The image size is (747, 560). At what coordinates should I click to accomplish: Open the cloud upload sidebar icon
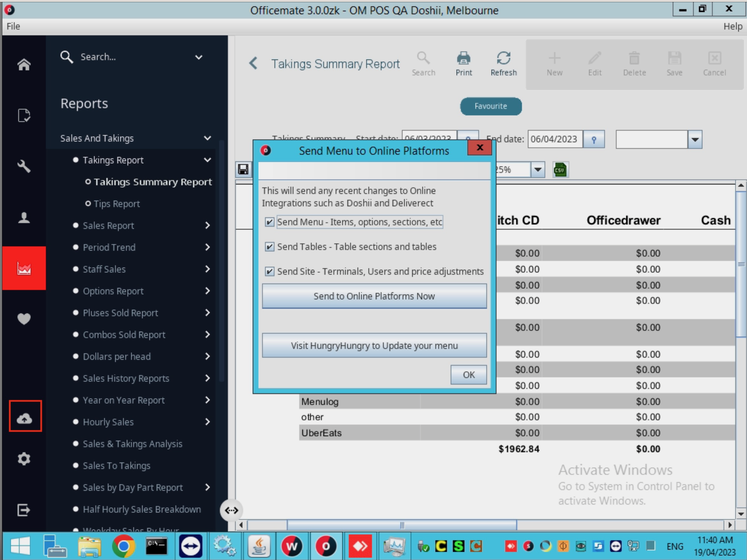click(25, 419)
